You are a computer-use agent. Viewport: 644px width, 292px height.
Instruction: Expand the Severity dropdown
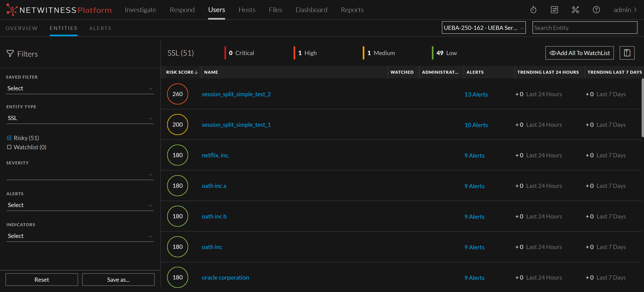click(x=80, y=174)
